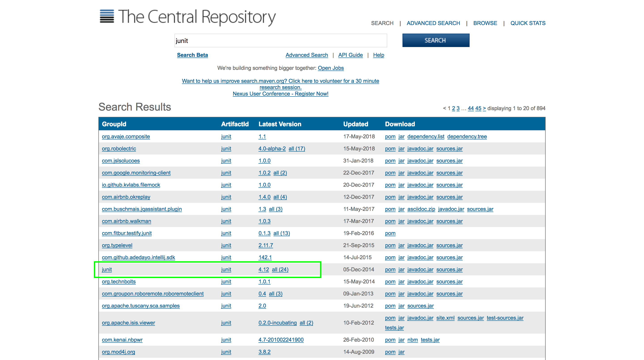The image size is (644, 360).
Task: Open QUICK STATS in top navigation
Action: pyautogui.click(x=527, y=23)
